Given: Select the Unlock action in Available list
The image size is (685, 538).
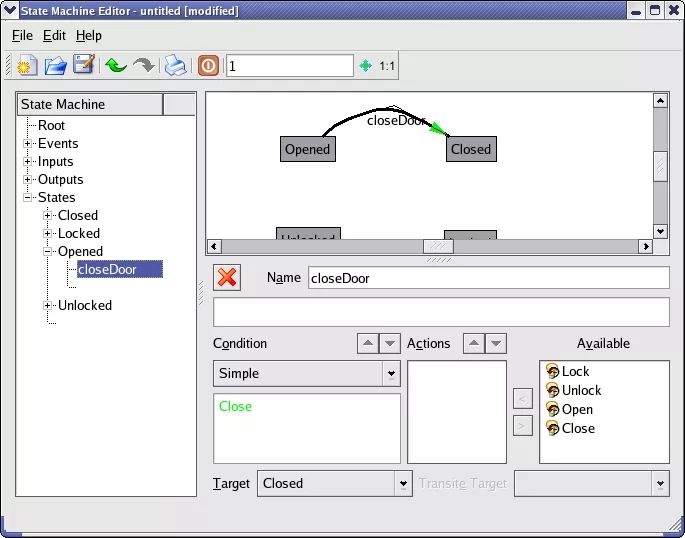Looking at the screenshot, I should pyautogui.click(x=581, y=390).
